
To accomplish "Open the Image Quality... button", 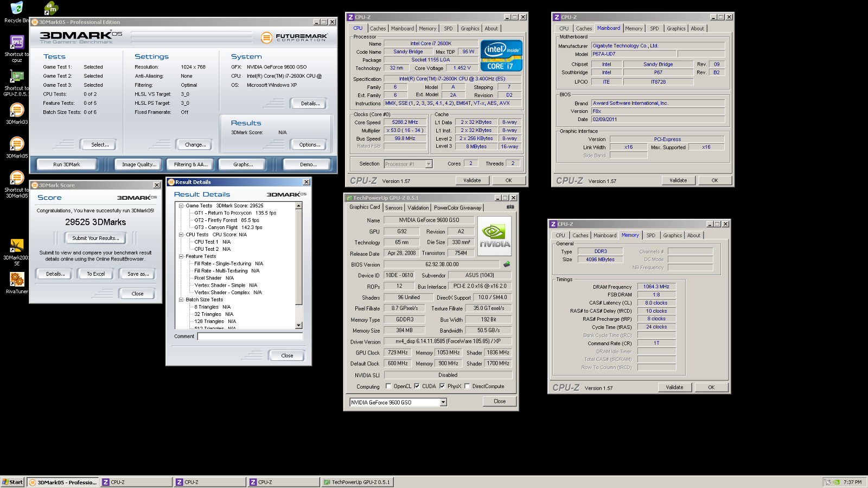I will 139,164.
